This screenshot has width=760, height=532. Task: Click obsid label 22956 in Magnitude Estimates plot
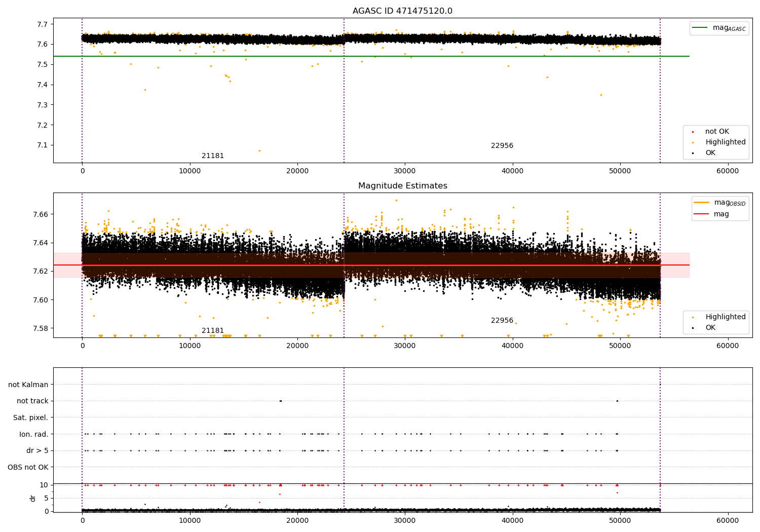[x=502, y=321]
